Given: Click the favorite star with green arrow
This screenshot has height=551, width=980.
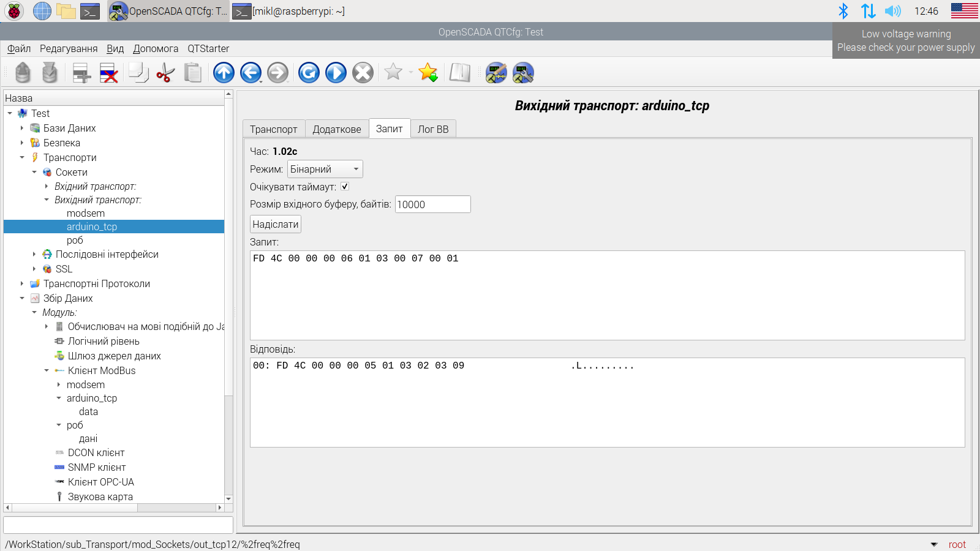Looking at the screenshot, I should pos(428,73).
